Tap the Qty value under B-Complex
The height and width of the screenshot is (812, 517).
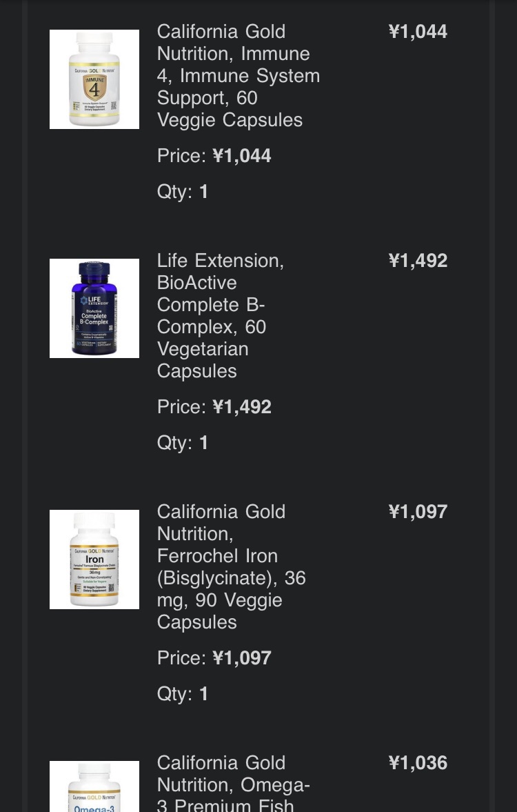203,443
